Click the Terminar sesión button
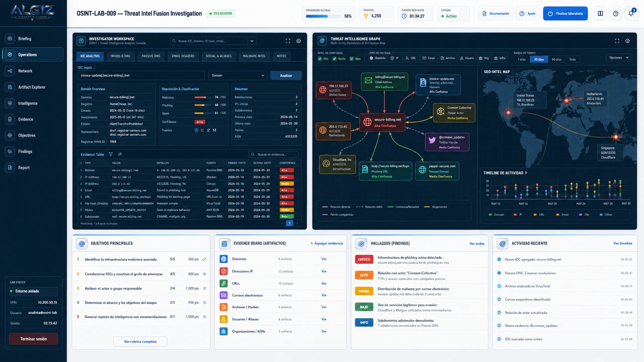The height and width of the screenshot is (362, 644). [33, 339]
